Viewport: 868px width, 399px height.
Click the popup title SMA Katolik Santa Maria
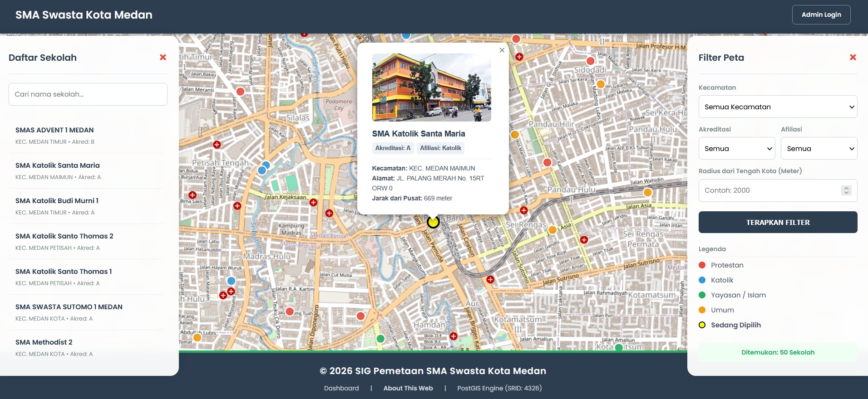[x=419, y=134]
